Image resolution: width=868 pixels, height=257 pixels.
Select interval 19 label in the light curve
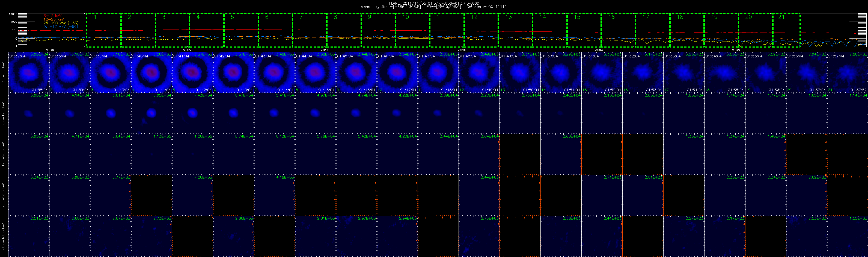(x=714, y=17)
